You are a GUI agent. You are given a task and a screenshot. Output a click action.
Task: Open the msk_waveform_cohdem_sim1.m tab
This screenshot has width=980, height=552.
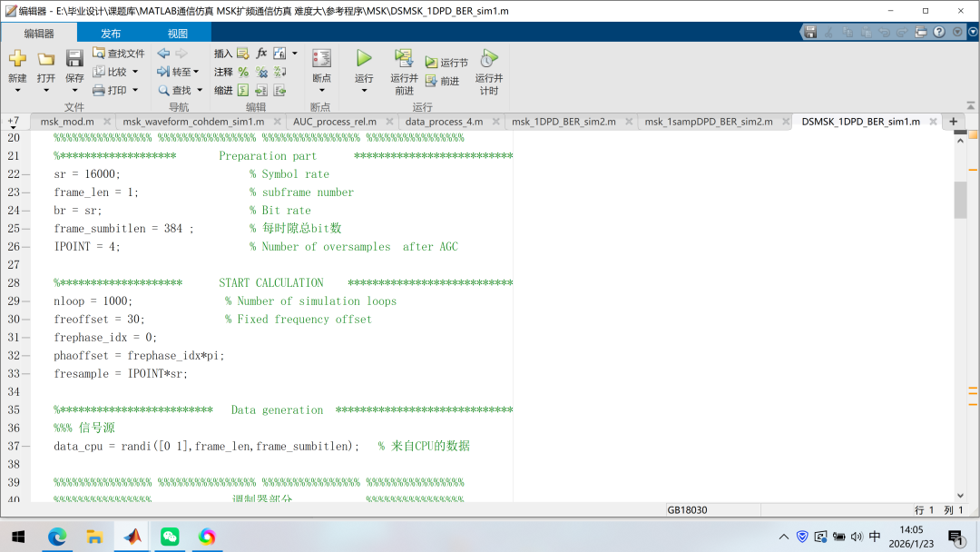[x=193, y=122]
